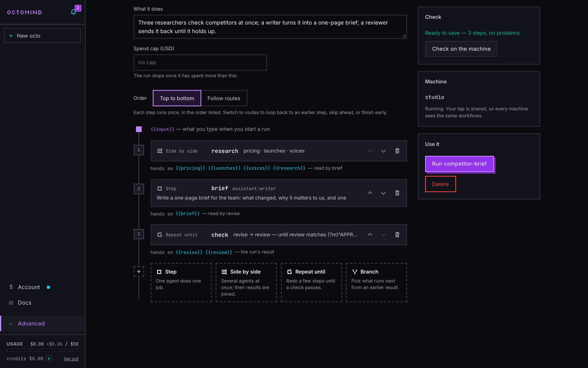Click the usage progress bar
The image size is (588, 368).
pos(42,350)
